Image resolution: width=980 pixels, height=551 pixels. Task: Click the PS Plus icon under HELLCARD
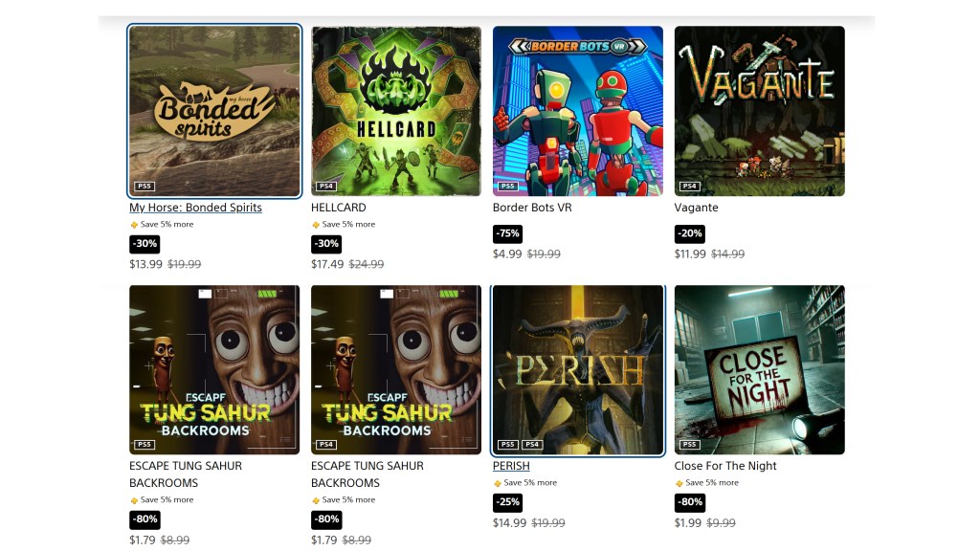click(316, 225)
